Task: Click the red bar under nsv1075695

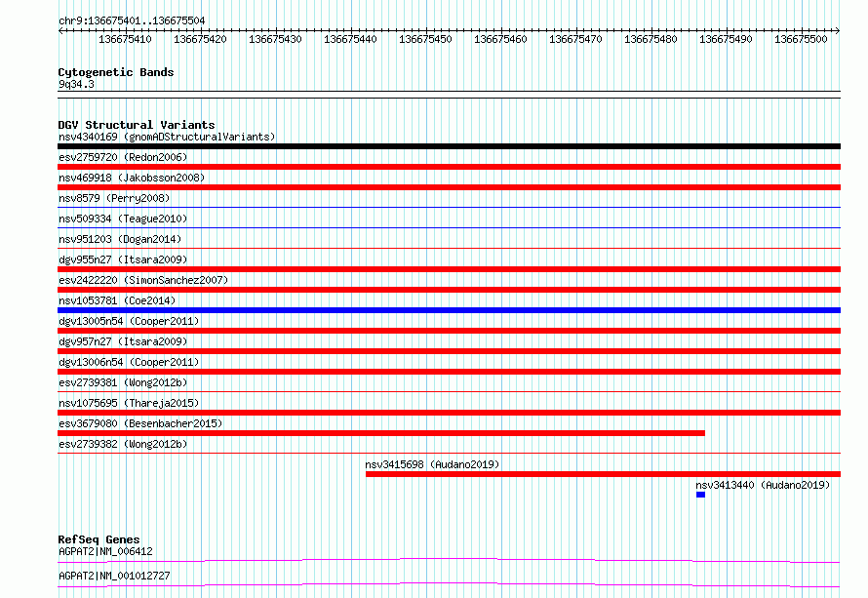Action: [449, 413]
